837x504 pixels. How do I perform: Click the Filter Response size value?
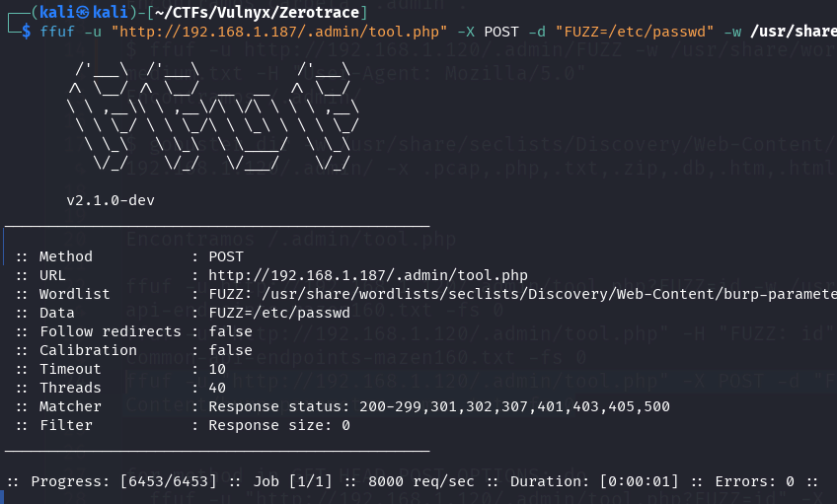coord(279,425)
